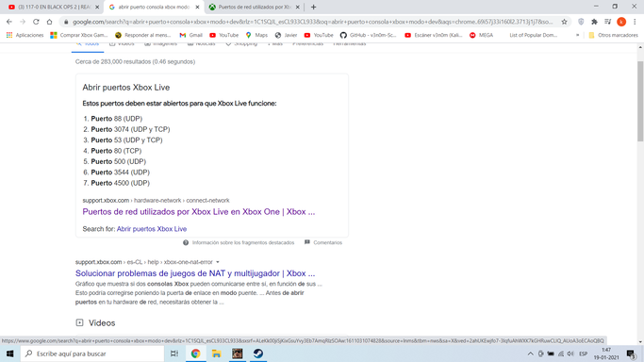Go back using the browser back arrow
Image resolution: width=644 pixels, height=362 pixels.
click(x=9, y=22)
